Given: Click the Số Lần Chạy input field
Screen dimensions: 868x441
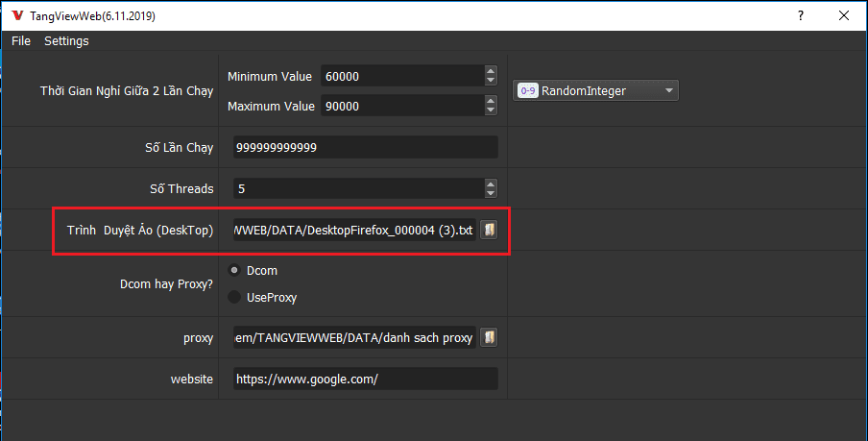Looking at the screenshot, I should click(365, 148).
